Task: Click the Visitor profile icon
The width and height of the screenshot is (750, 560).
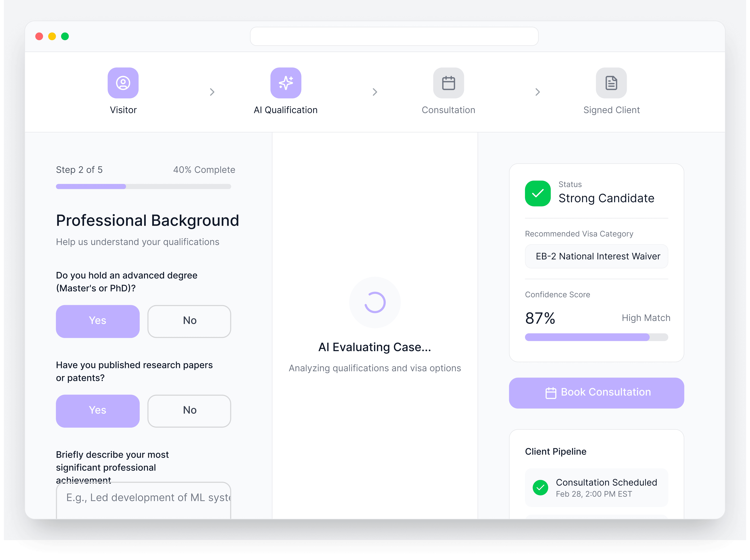Action: pos(123,83)
